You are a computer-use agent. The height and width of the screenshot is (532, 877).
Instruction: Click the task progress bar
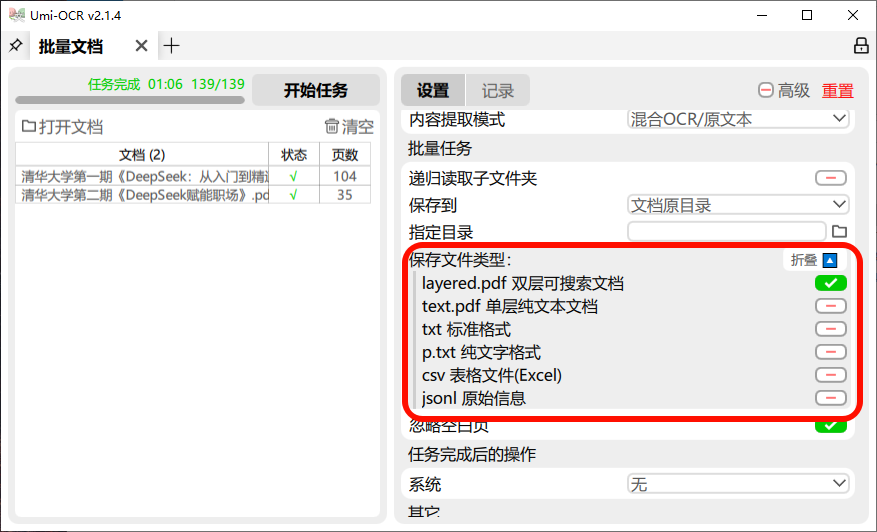click(x=130, y=100)
